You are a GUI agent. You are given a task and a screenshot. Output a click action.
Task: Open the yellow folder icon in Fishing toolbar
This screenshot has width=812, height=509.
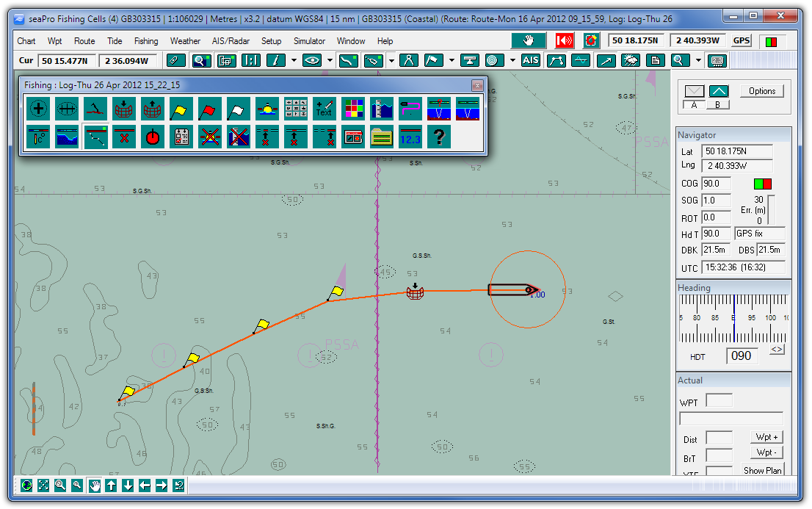pos(382,137)
